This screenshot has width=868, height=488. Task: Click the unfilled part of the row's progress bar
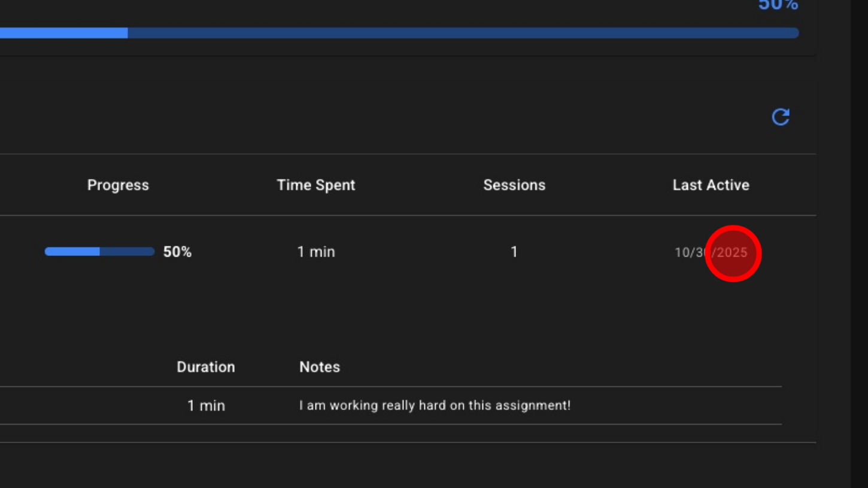127,252
